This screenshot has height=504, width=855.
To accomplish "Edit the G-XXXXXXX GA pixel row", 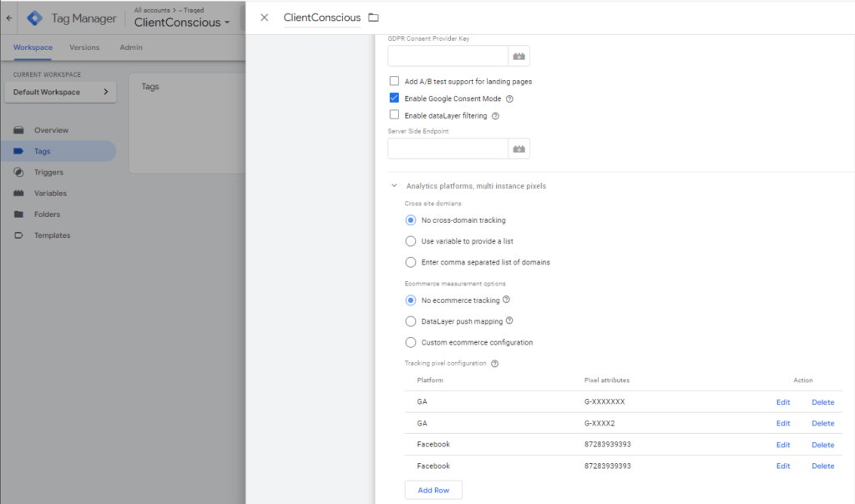I will coord(782,402).
